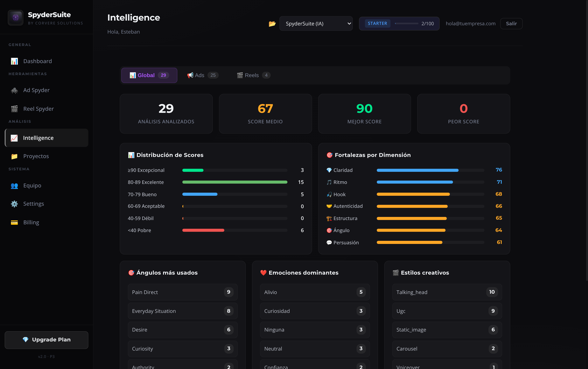This screenshot has height=369, width=588.
Task: Select the Alivio emotion row
Action: click(x=315, y=292)
